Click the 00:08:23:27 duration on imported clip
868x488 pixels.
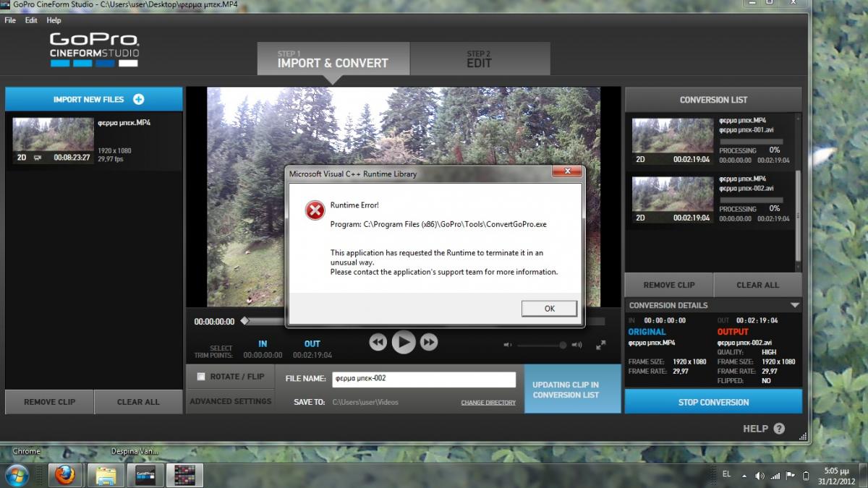tap(72, 157)
